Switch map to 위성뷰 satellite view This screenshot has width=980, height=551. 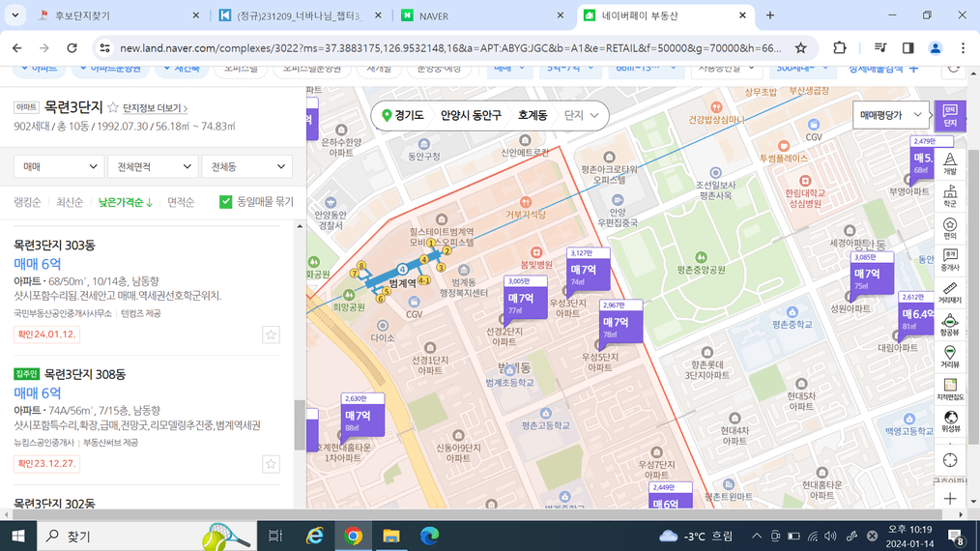[x=950, y=420]
